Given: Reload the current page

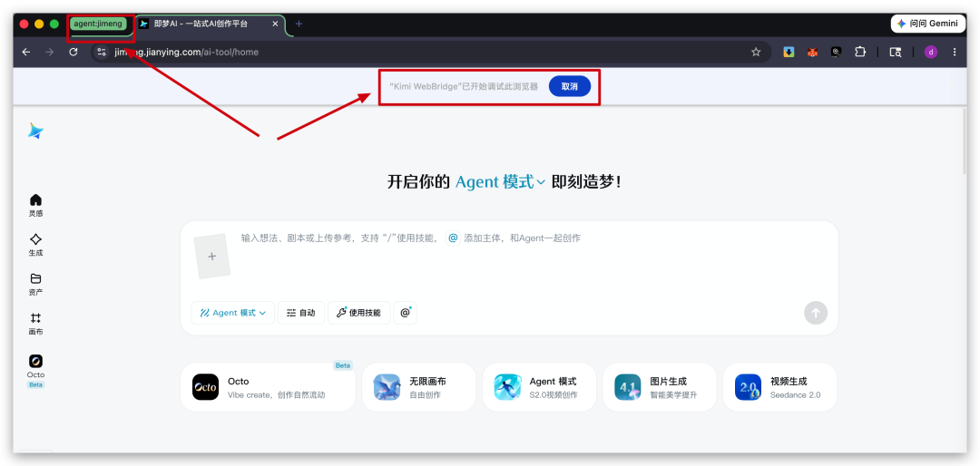Looking at the screenshot, I should point(73,52).
